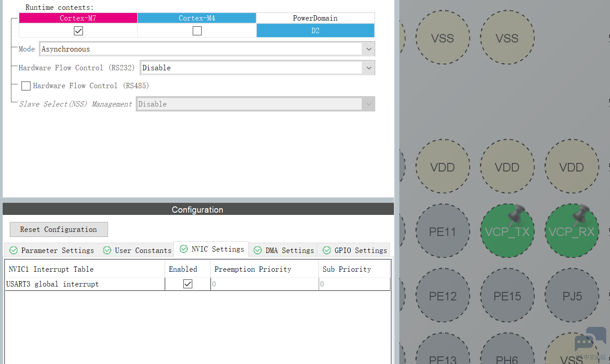Click the PowerDomain header cell
610x364 pixels.
pos(316,18)
